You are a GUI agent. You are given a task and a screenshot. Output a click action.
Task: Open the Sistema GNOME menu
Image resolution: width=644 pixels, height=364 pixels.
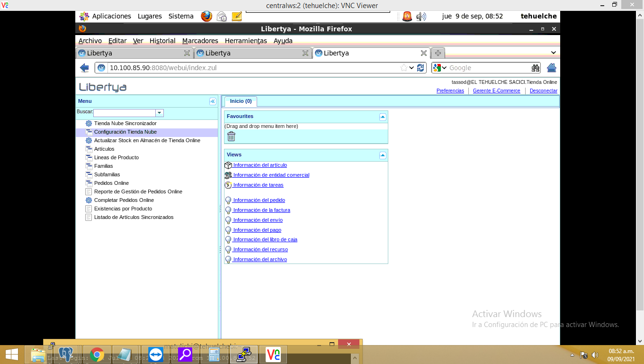coord(181,16)
